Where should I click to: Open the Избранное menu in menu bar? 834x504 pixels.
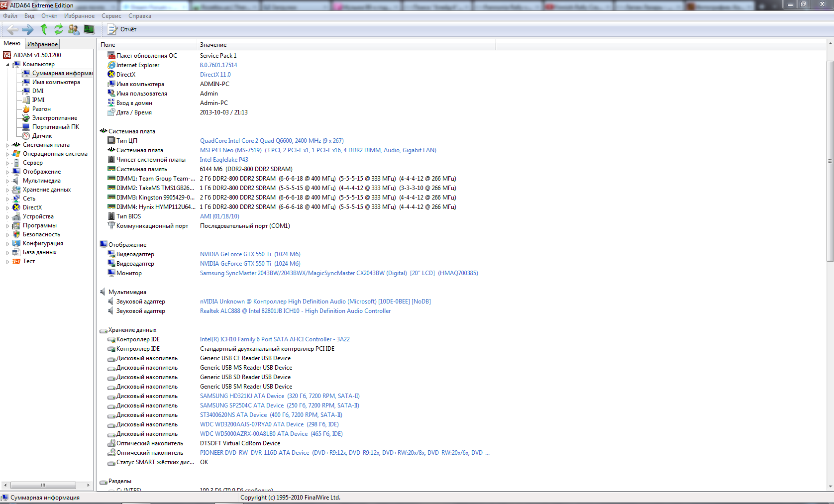(79, 16)
